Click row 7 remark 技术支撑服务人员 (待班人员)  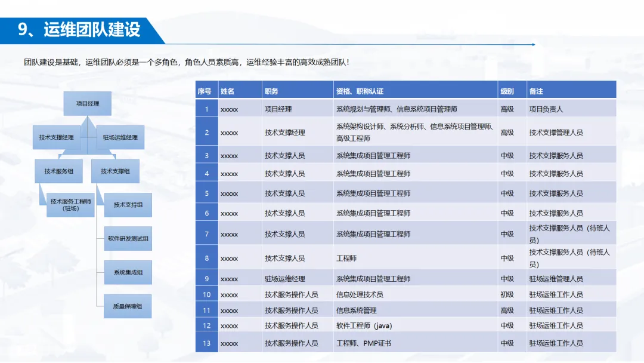point(571,234)
